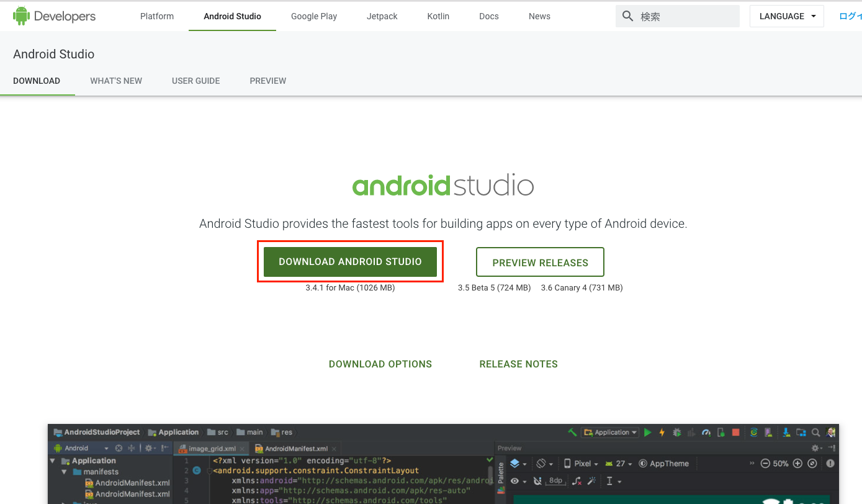Open the Pixel device dropdown
The width and height of the screenshot is (862, 504).
point(582,463)
